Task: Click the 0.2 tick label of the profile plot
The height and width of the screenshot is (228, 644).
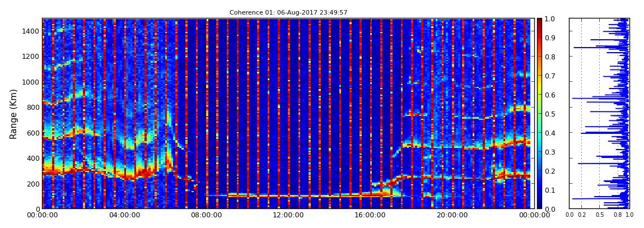Action: pyautogui.click(x=582, y=215)
